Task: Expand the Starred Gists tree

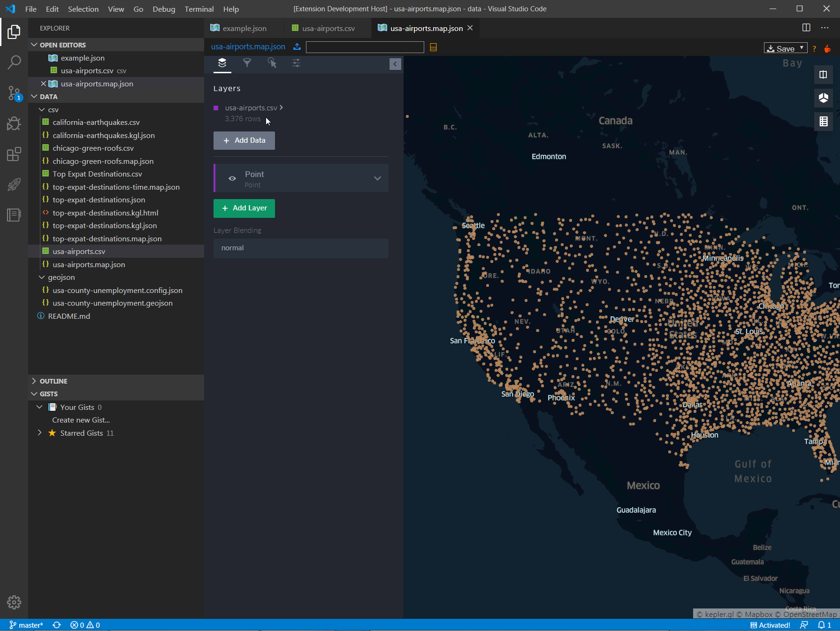Action: (x=40, y=433)
